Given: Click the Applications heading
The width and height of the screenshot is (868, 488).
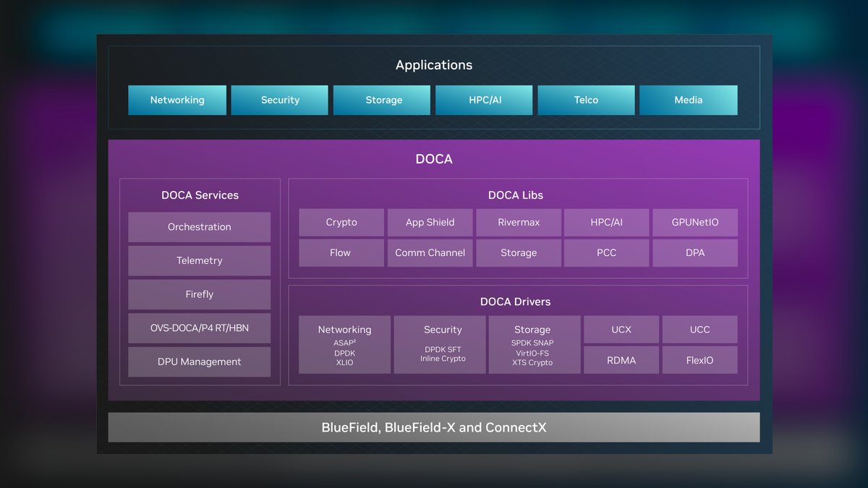Looking at the screenshot, I should tap(434, 65).
